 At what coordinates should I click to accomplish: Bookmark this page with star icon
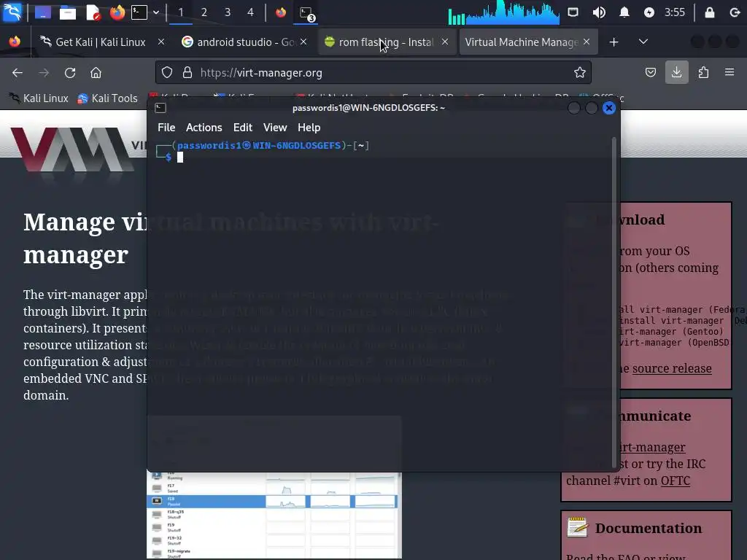click(x=579, y=72)
